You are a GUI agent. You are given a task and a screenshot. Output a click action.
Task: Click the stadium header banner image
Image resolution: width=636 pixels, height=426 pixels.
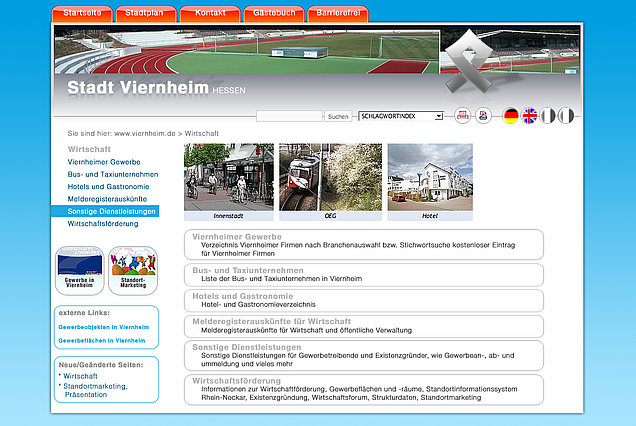point(247,51)
